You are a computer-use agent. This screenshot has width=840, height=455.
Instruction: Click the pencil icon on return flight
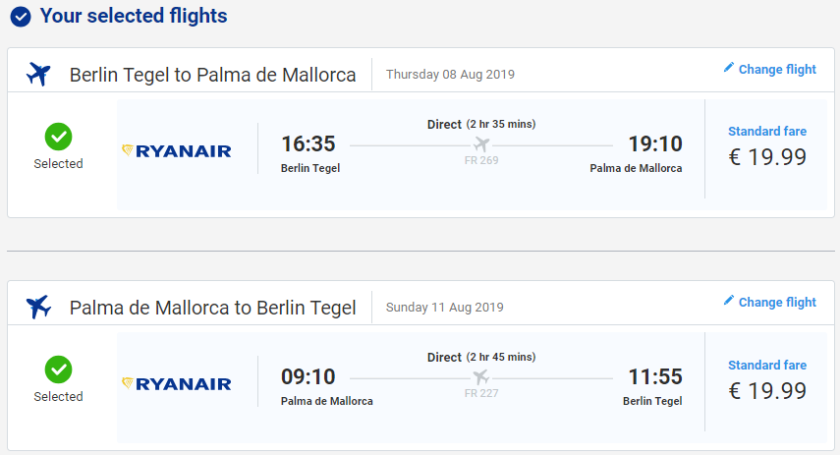tap(729, 301)
